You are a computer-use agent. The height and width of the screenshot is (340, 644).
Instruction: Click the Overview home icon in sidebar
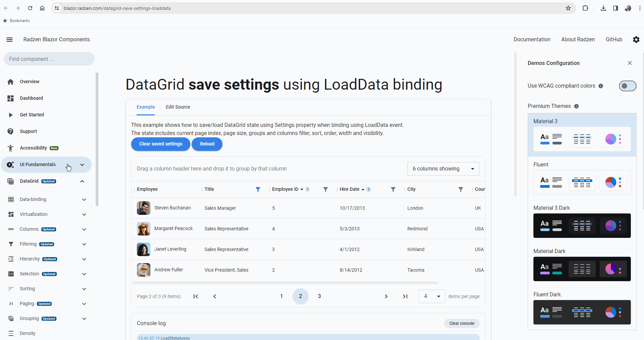[x=10, y=82]
